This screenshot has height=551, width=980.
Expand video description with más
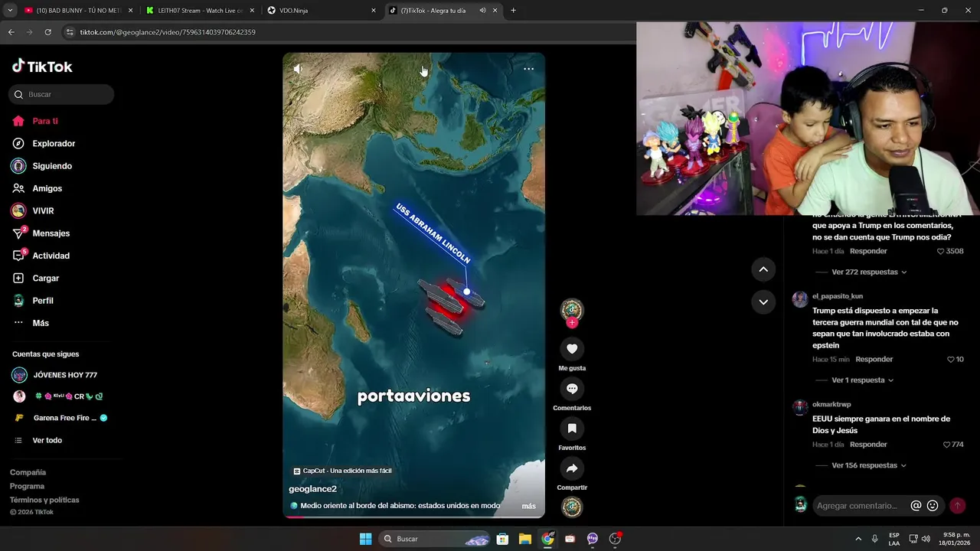[529, 506]
